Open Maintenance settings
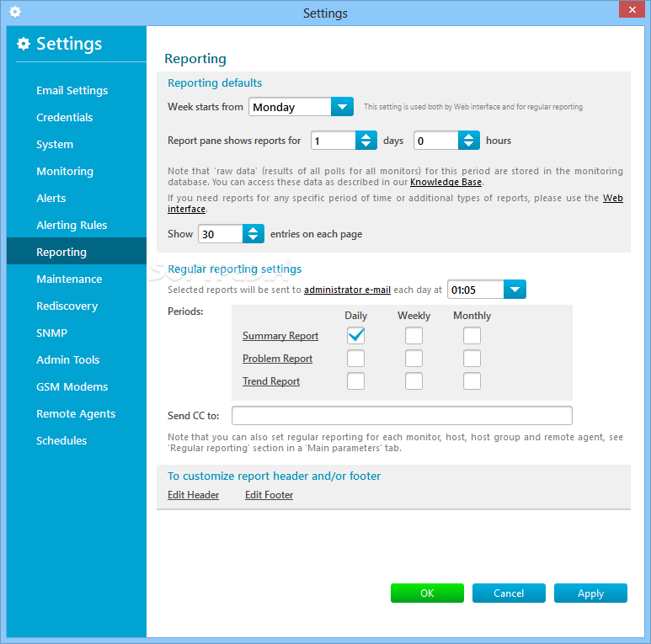Image resolution: width=651 pixels, height=644 pixels. [69, 279]
